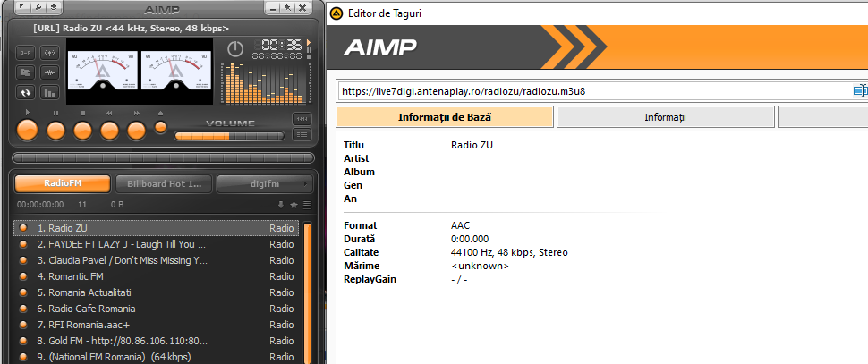The image size is (868, 364).
Task: Expand playlist tabs arrow next to digifm
Action: [307, 183]
